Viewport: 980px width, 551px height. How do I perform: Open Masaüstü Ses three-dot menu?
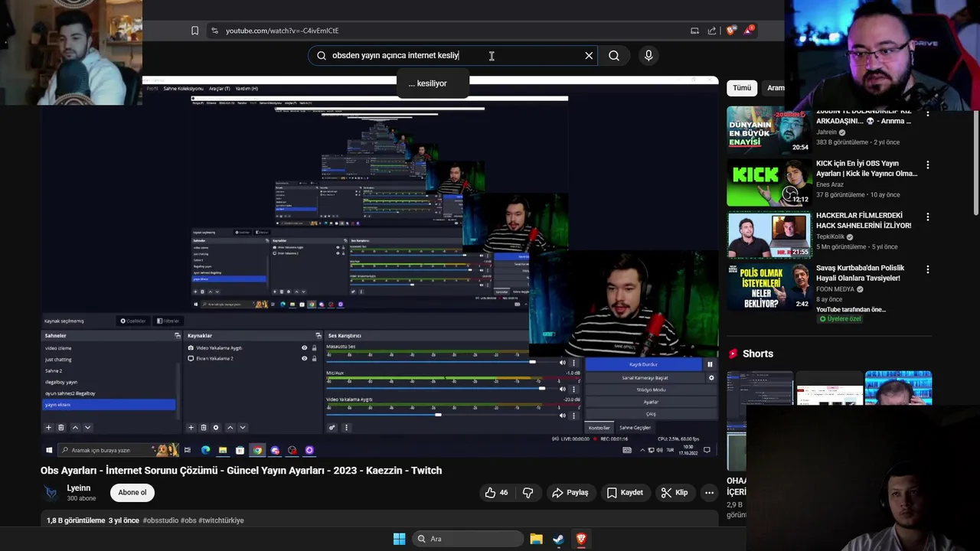click(x=573, y=363)
